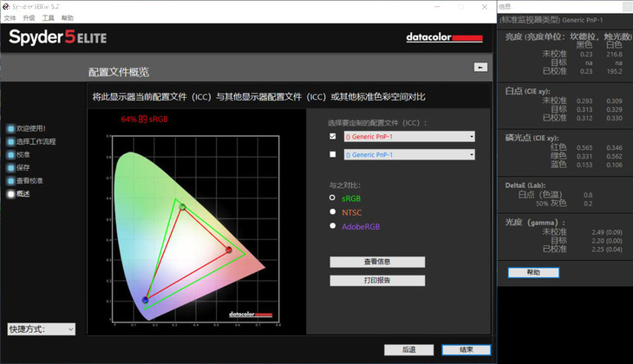Open the 工具 menu
The height and width of the screenshot is (364, 633).
pos(49,17)
